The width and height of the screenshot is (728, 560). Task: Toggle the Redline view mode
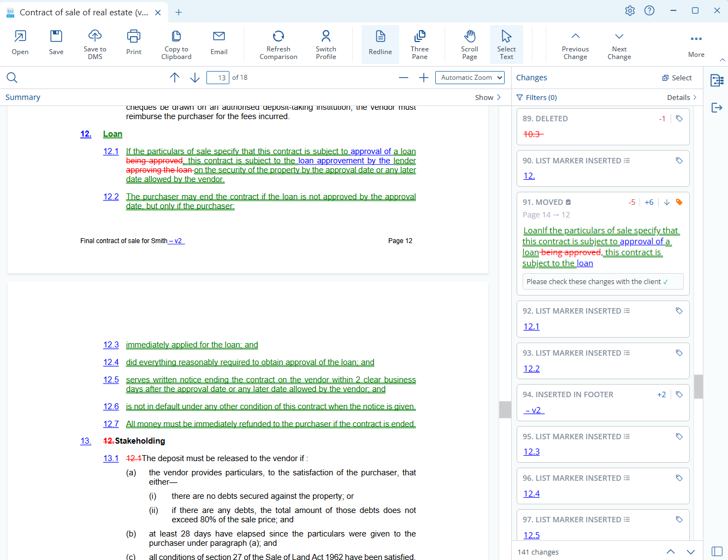[x=380, y=44]
